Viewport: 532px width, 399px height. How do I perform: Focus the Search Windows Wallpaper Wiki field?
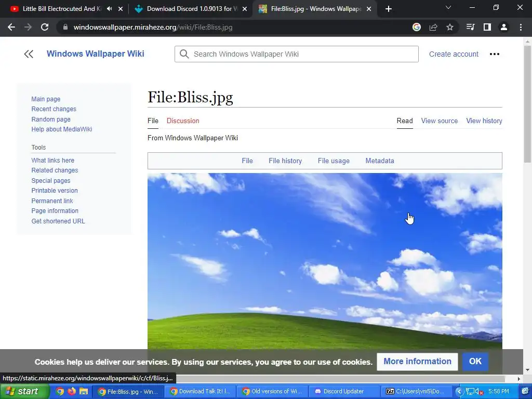click(x=297, y=54)
